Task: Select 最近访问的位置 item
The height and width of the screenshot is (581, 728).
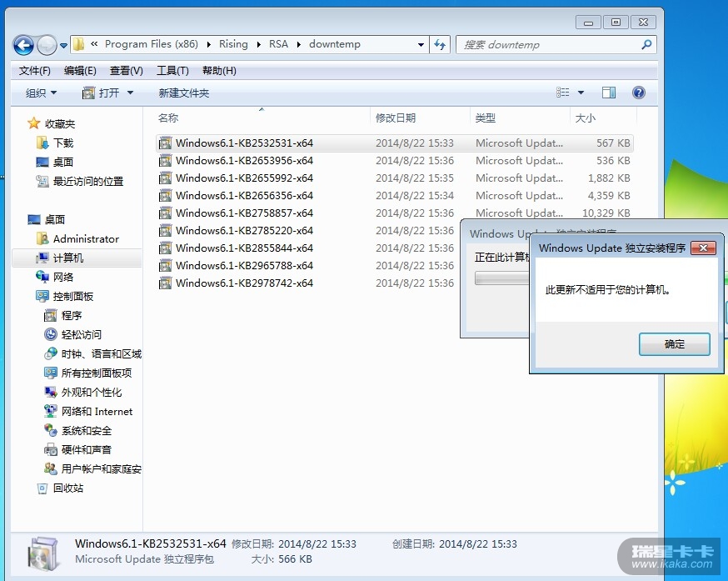Action: [x=80, y=181]
